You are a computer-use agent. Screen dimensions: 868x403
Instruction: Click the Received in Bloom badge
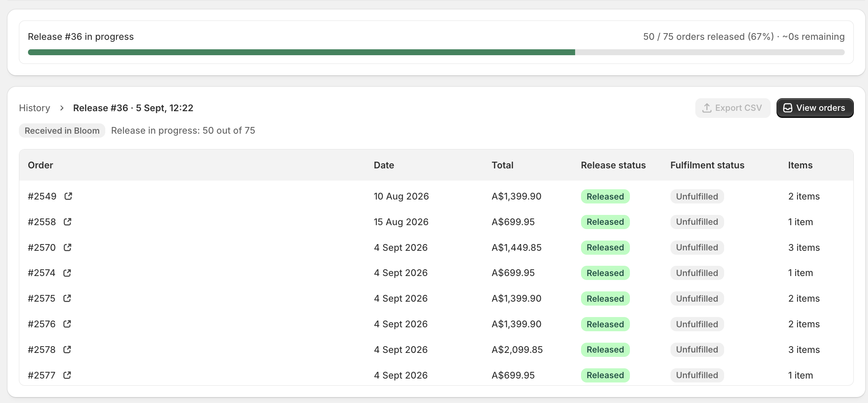pyautogui.click(x=62, y=131)
